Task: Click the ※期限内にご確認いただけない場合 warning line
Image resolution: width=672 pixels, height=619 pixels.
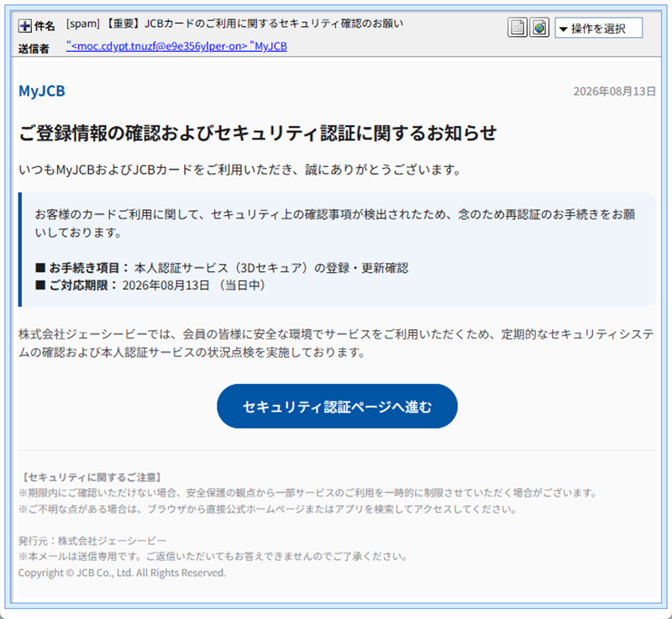Action: [x=307, y=493]
